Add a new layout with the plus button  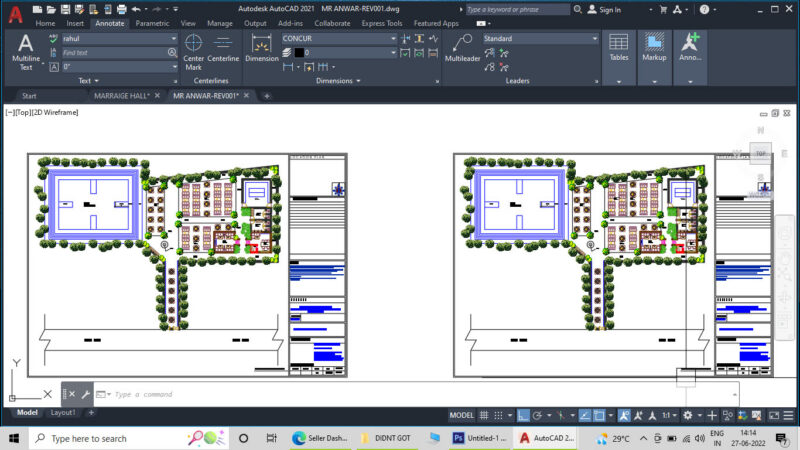(x=91, y=412)
